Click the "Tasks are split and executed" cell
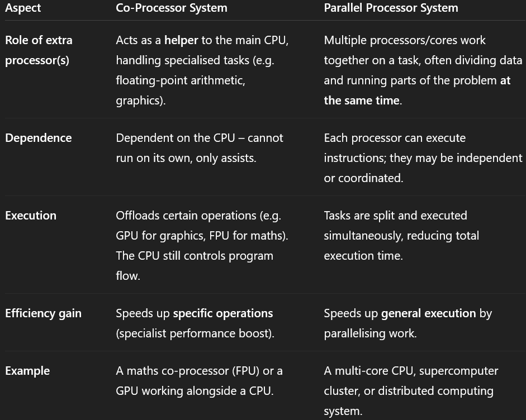Image resolution: width=526 pixels, height=420 pixels. point(395,216)
